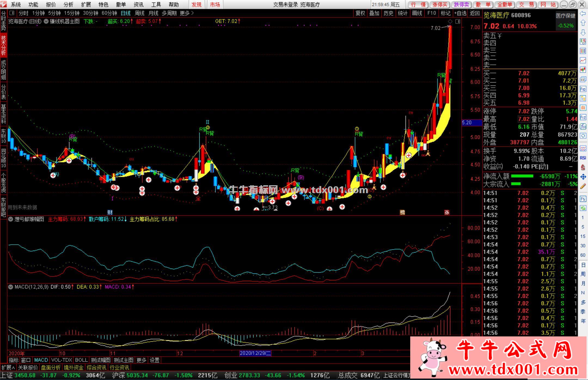Open the MACD(12,26,9) panel dropdown arrow
The height and width of the screenshot is (380, 588).
tap(11, 287)
